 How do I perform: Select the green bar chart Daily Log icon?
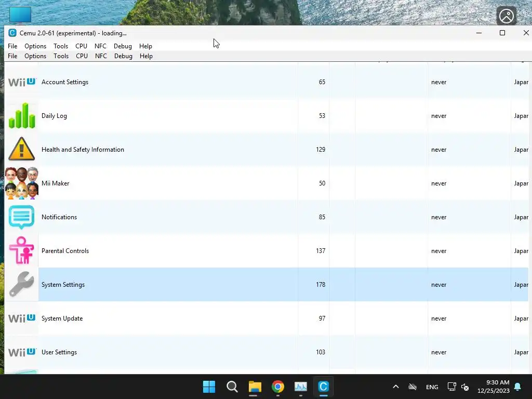tap(22, 116)
